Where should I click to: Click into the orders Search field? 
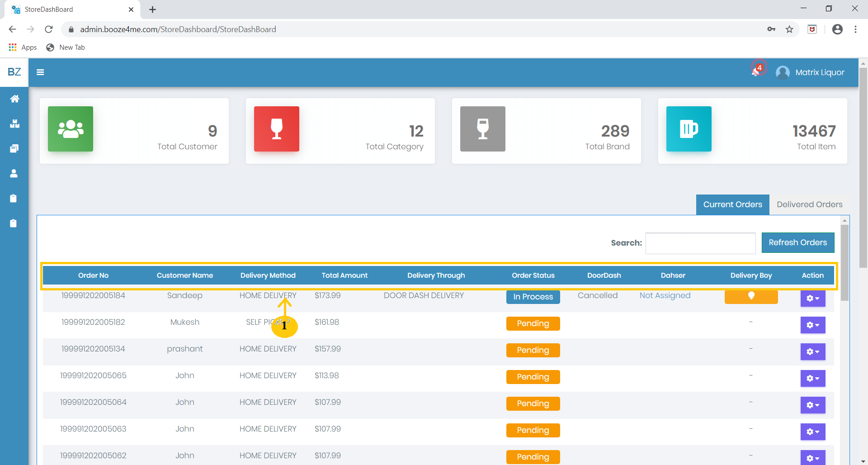click(x=700, y=243)
